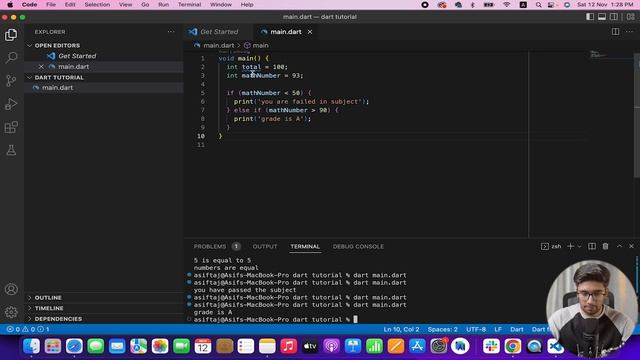Open the Get Started editor tab

(x=219, y=32)
